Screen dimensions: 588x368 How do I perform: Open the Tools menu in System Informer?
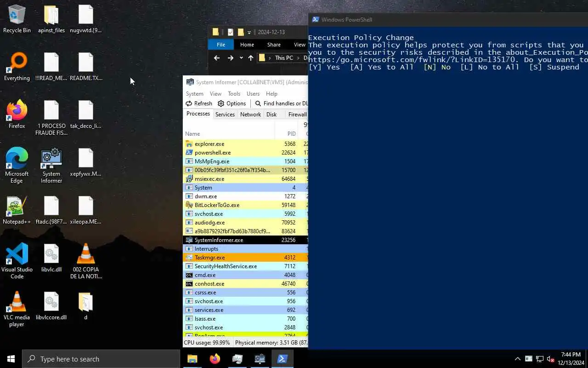pyautogui.click(x=234, y=94)
